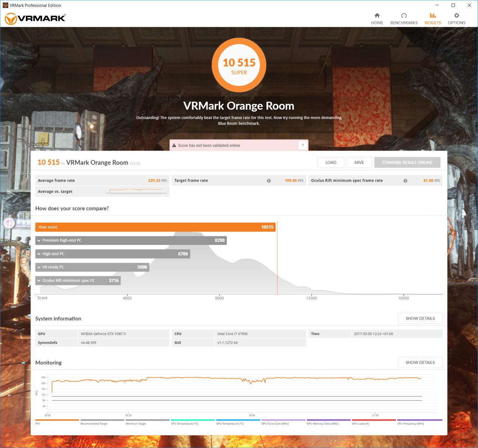The width and height of the screenshot is (478, 448).
Task: Expand Oculus Rift minimum spec PC comparison
Action: click(78, 281)
